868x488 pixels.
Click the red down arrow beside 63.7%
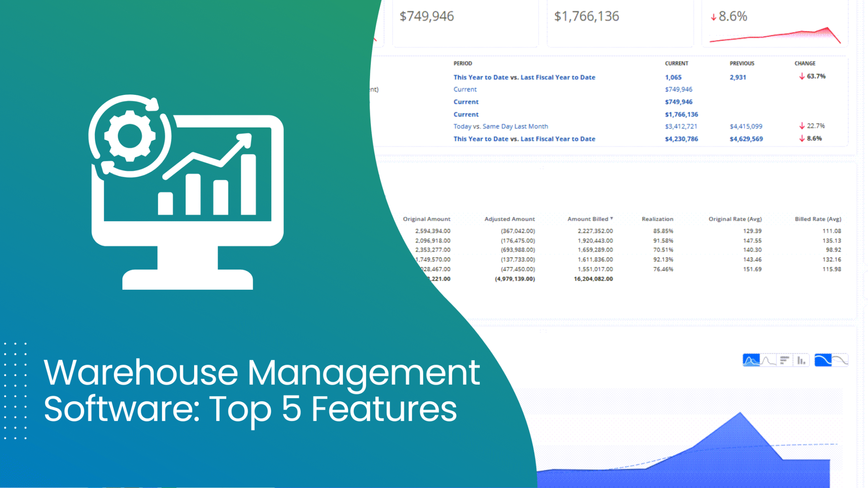tap(802, 76)
